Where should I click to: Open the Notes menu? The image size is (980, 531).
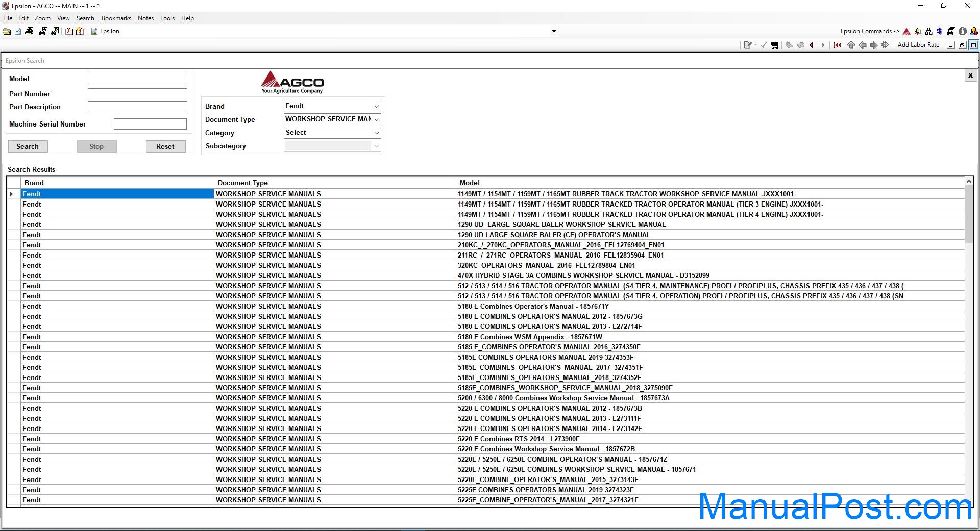145,18
